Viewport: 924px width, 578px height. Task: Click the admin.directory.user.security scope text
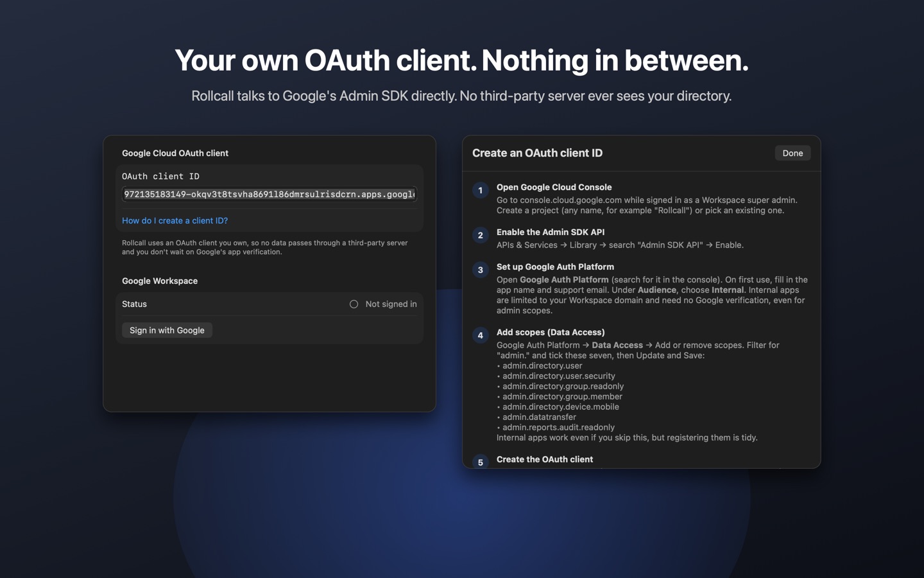(559, 376)
